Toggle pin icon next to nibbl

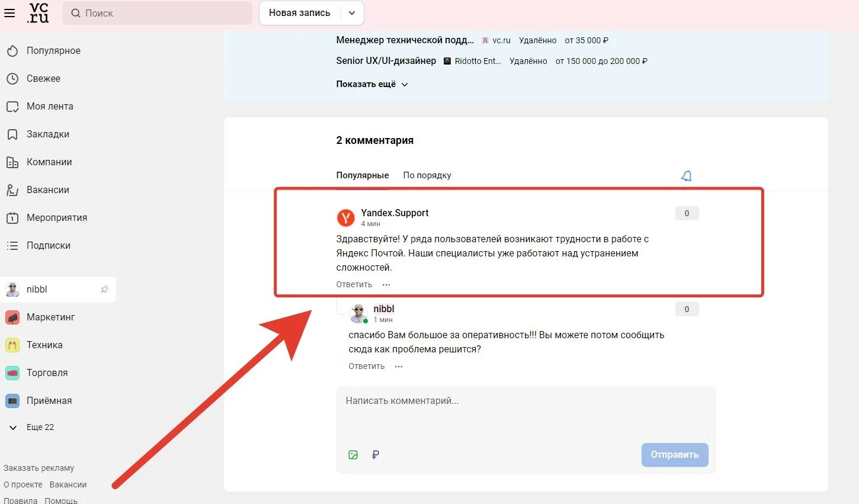(x=104, y=290)
